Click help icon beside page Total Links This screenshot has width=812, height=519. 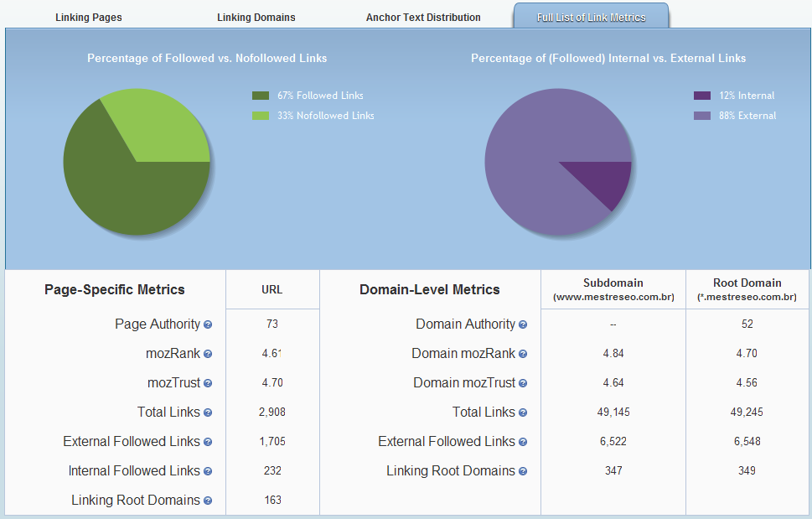(x=208, y=413)
